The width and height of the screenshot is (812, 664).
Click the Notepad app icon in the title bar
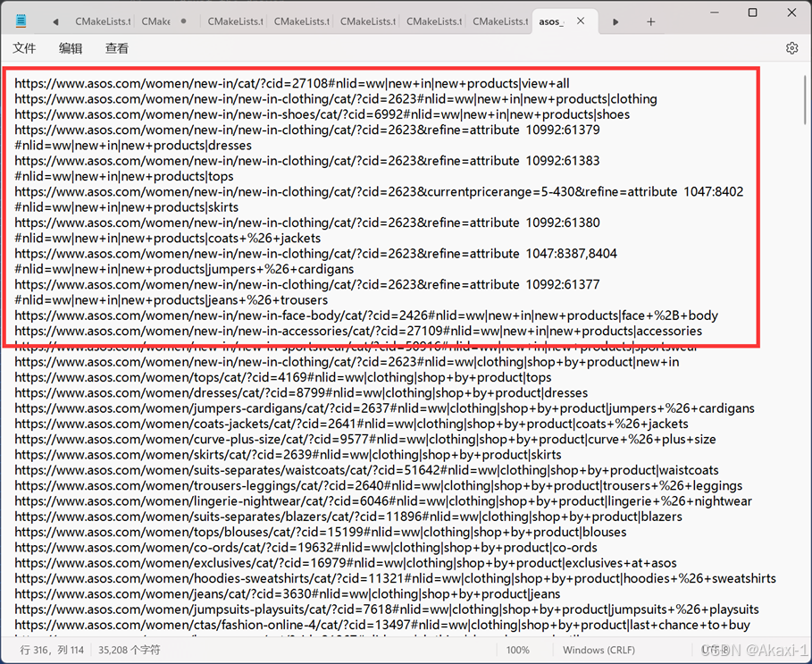point(21,21)
